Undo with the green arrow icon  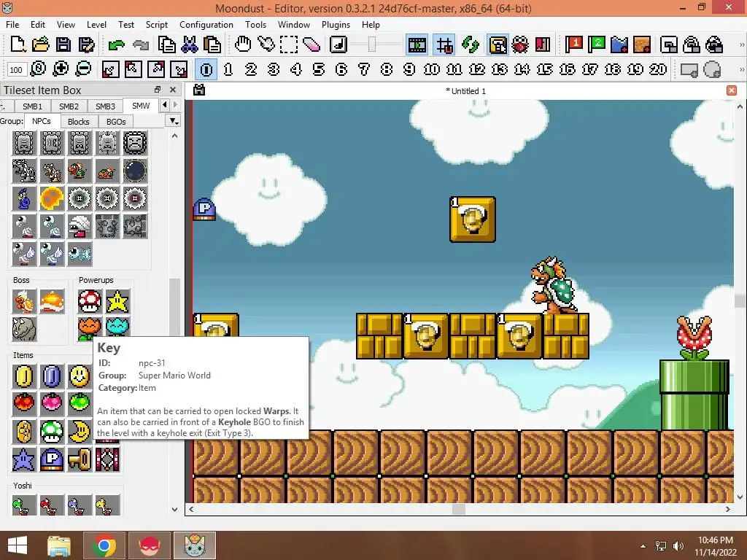[116, 44]
